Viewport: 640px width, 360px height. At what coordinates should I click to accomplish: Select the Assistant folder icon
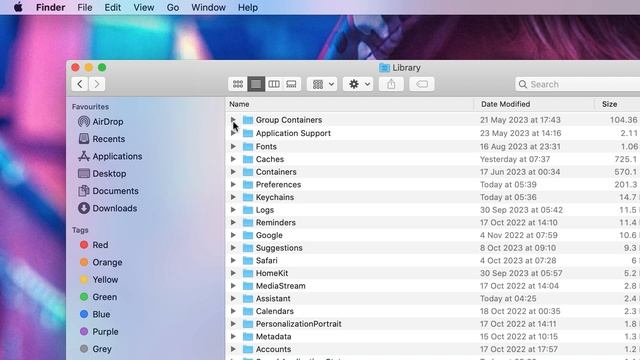point(248,298)
